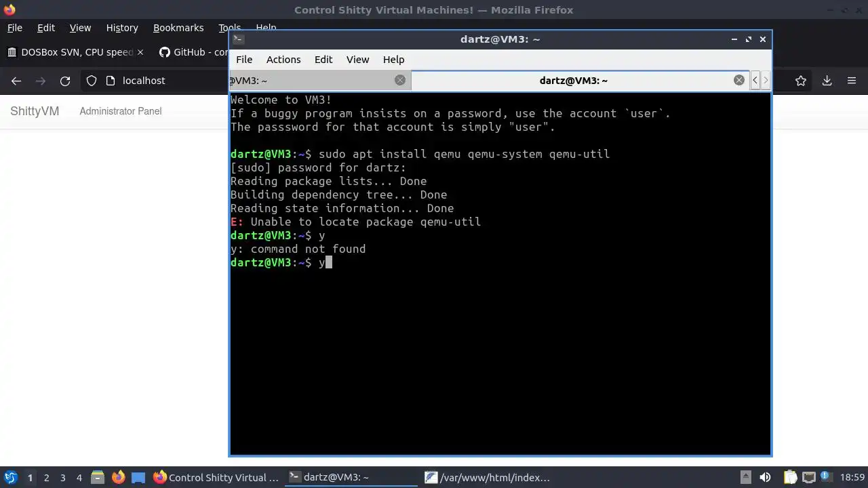
Task: Switch to GitHub browser tab
Action: 193,52
